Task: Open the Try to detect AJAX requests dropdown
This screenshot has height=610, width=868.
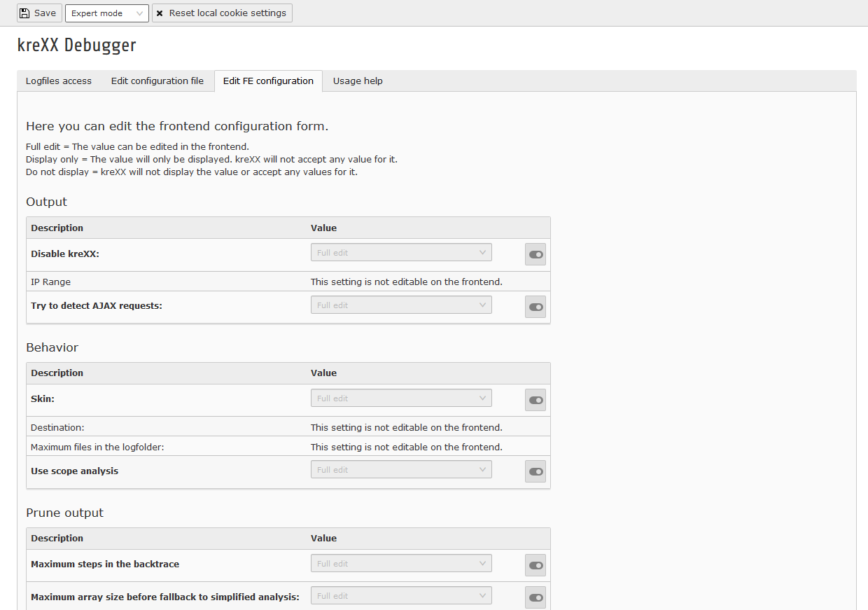Action: point(401,305)
